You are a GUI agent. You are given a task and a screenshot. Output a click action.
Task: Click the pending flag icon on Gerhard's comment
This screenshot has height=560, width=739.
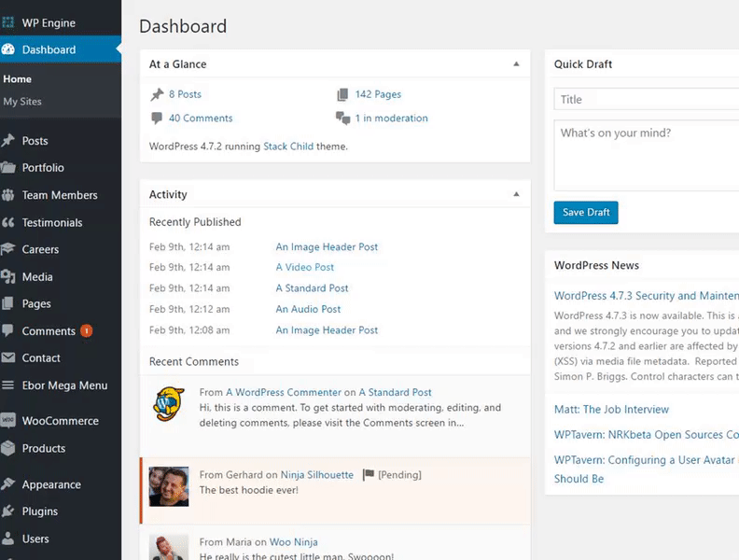tap(368, 474)
